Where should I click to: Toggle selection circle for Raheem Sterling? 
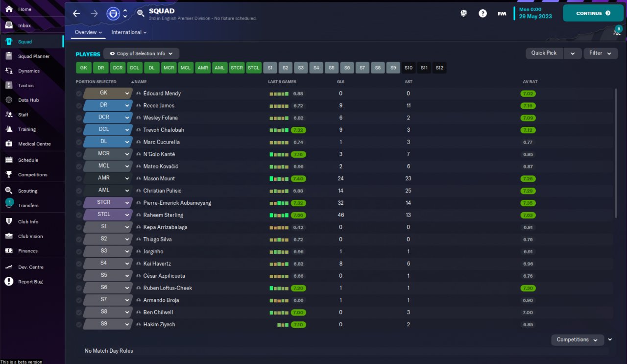click(x=79, y=215)
